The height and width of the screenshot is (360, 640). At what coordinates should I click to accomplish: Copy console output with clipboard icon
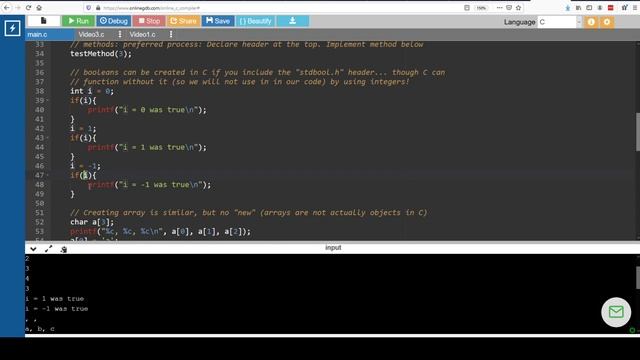coord(64,249)
